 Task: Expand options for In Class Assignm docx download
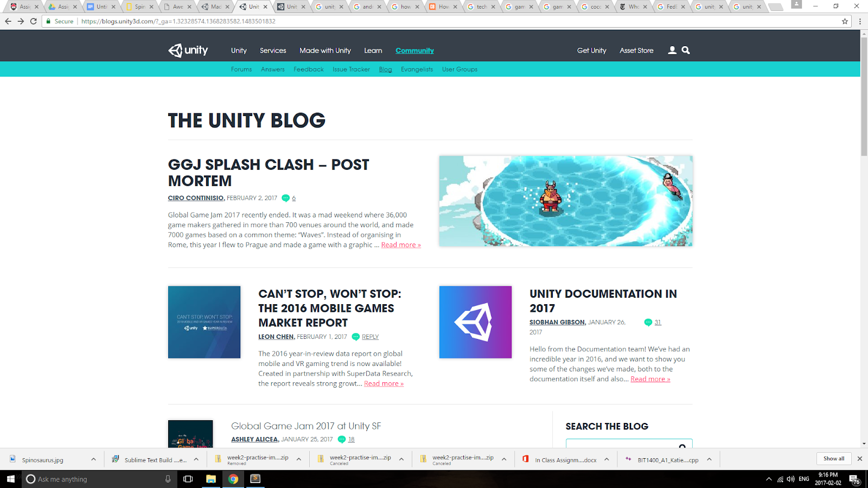(x=607, y=459)
